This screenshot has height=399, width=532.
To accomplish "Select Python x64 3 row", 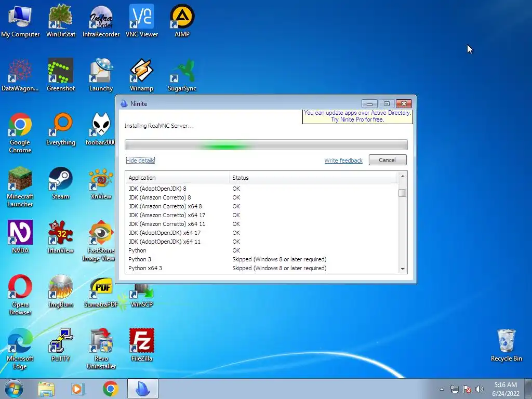I will point(261,268).
